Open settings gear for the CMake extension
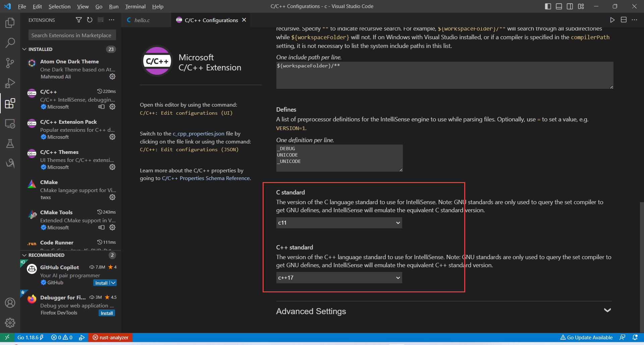 pyautogui.click(x=112, y=197)
